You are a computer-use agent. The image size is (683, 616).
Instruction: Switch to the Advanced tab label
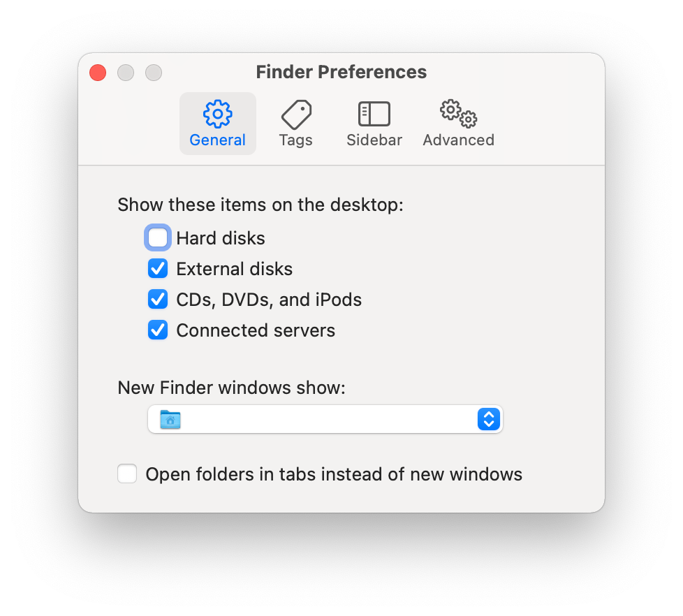pos(459,140)
